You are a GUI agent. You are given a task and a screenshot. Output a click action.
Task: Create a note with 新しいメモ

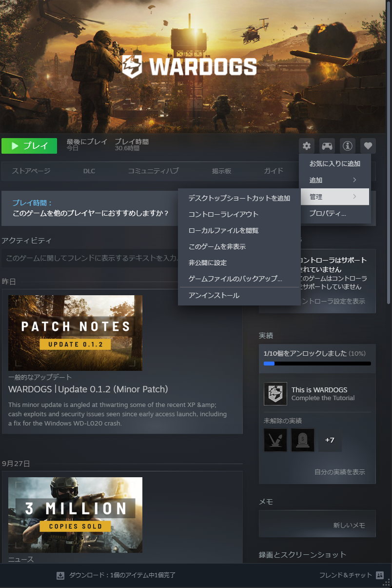click(349, 525)
